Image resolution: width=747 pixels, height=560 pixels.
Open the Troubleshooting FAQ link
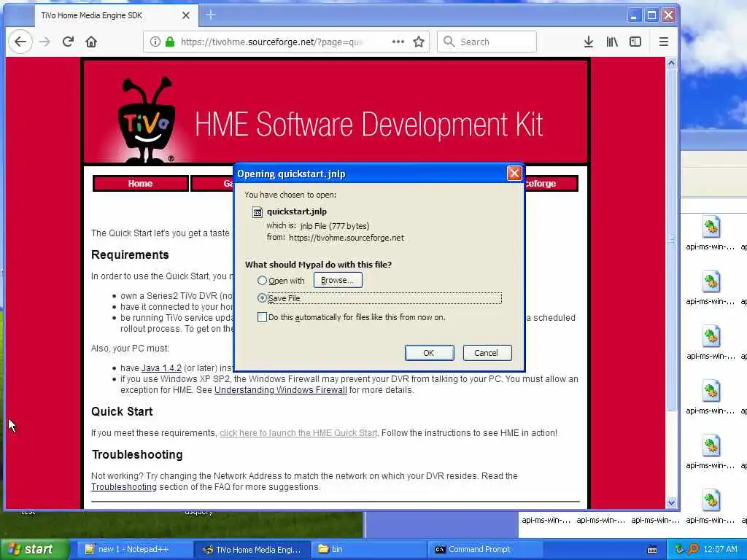[x=124, y=487]
